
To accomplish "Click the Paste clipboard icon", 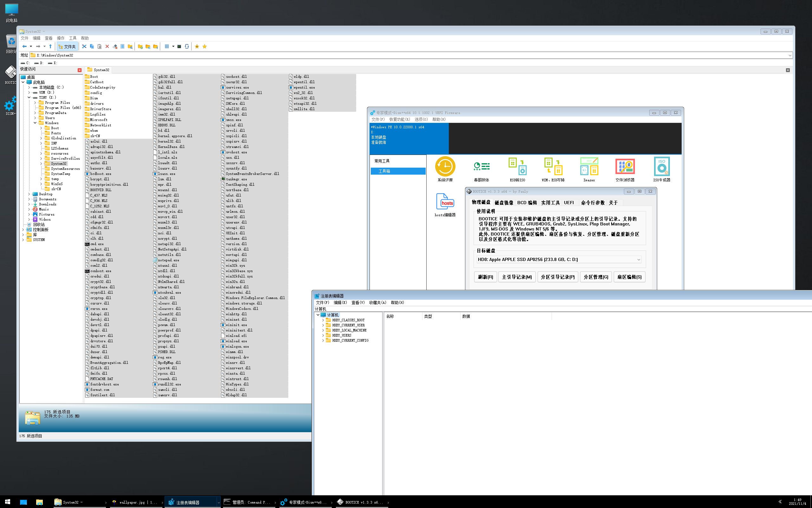I will click(x=99, y=46).
